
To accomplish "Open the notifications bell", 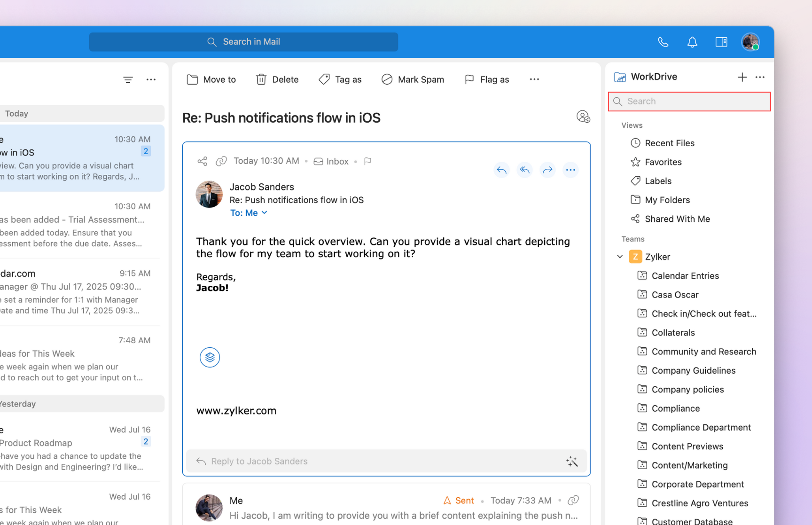I will [x=692, y=42].
